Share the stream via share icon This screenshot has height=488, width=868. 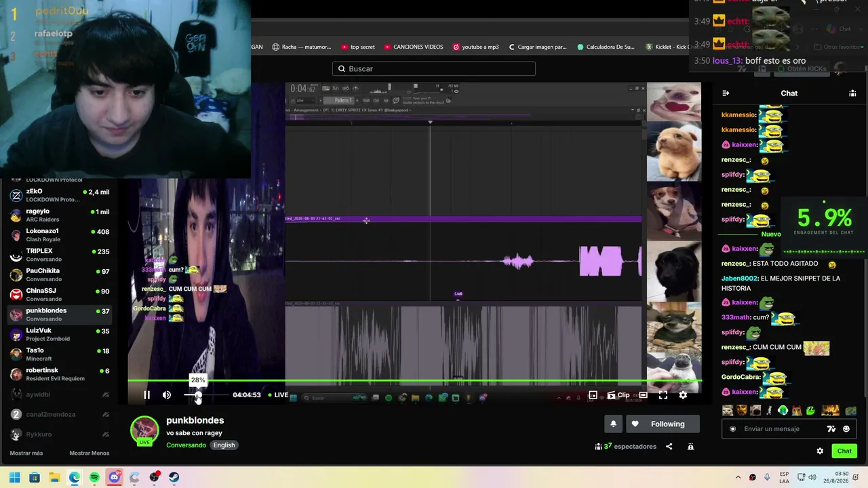click(669, 447)
